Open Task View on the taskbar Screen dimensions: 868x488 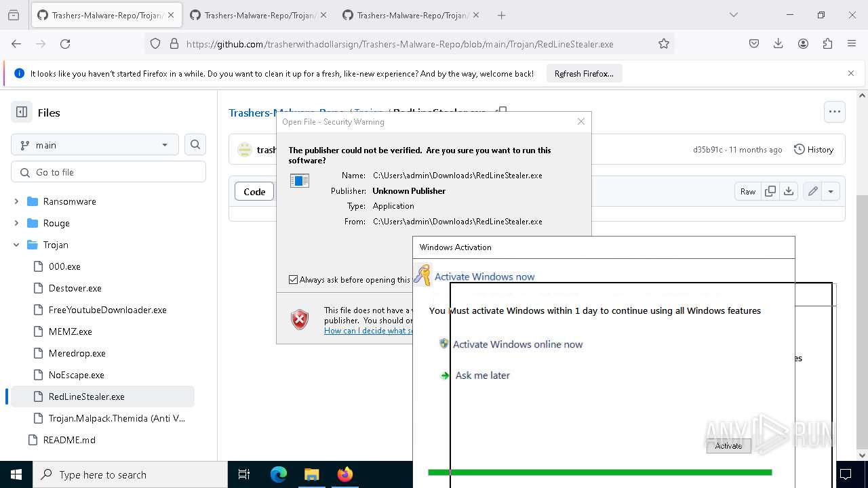(x=244, y=474)
